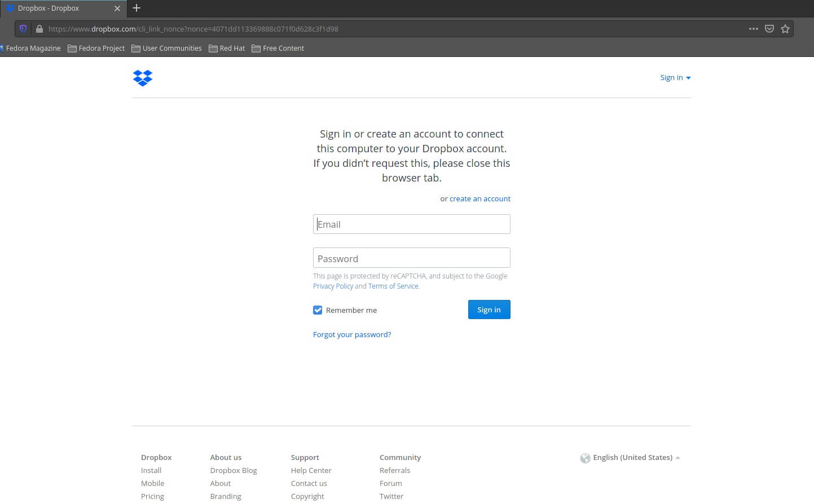Open the Red Hat bookmarks folder
The image size is (814, 504).
click(227, 48)
